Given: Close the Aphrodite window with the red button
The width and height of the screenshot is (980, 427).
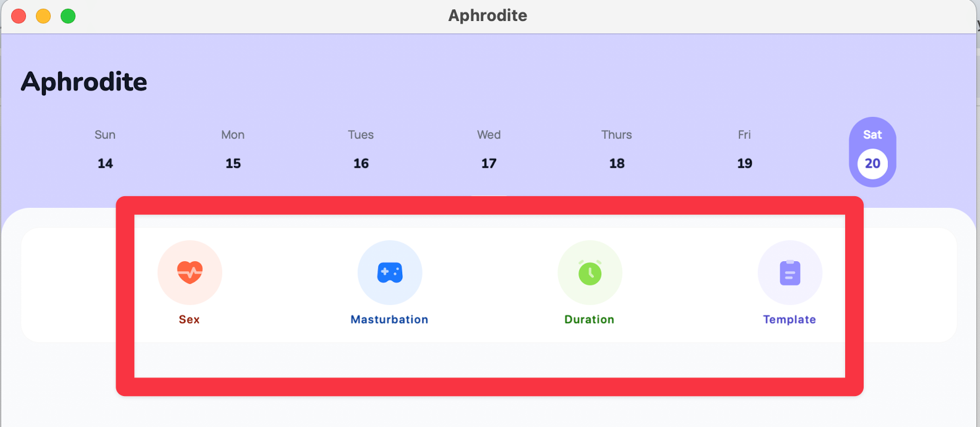Looking at the screenshot, I should [x=19, y=16].
